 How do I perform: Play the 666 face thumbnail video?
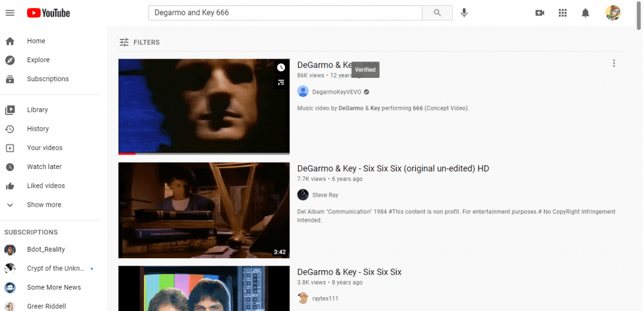204,107
